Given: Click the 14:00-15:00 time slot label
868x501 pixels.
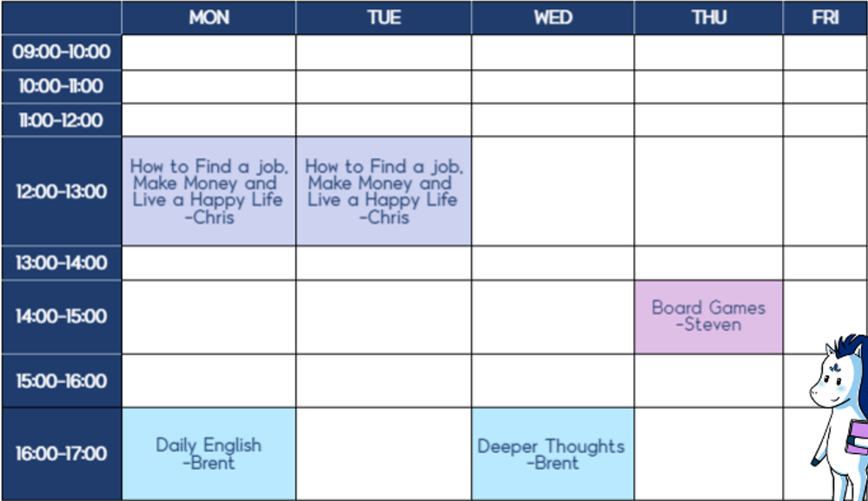Looking at the screenshot, I should pos(62,317).
